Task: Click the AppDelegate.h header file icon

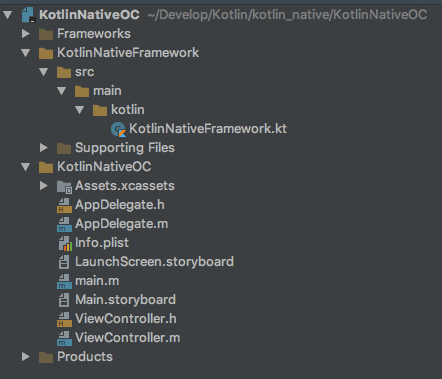Action: (x=64, y=205)
